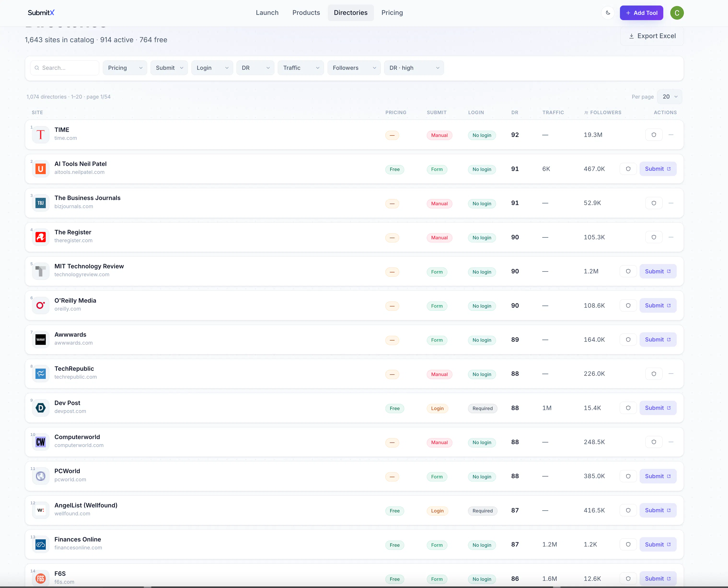Submit to O'Reilly Media

[658, 306]
